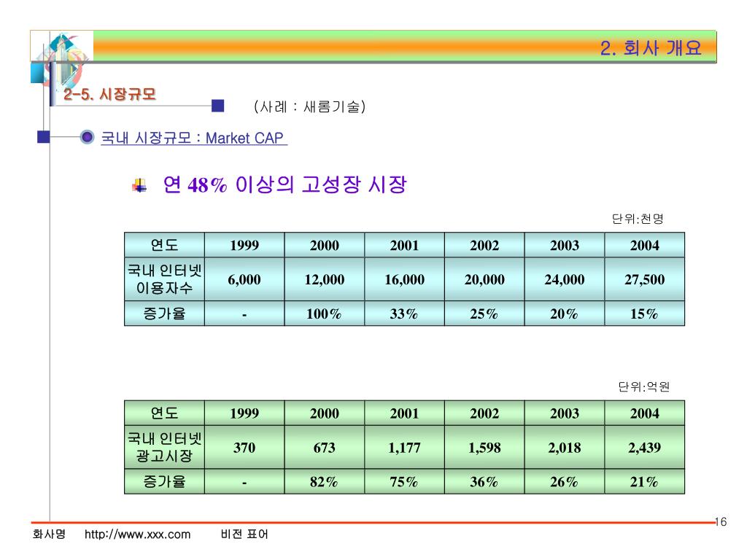
Task: Select the 20% growth cell
Action: pos(565,314)
